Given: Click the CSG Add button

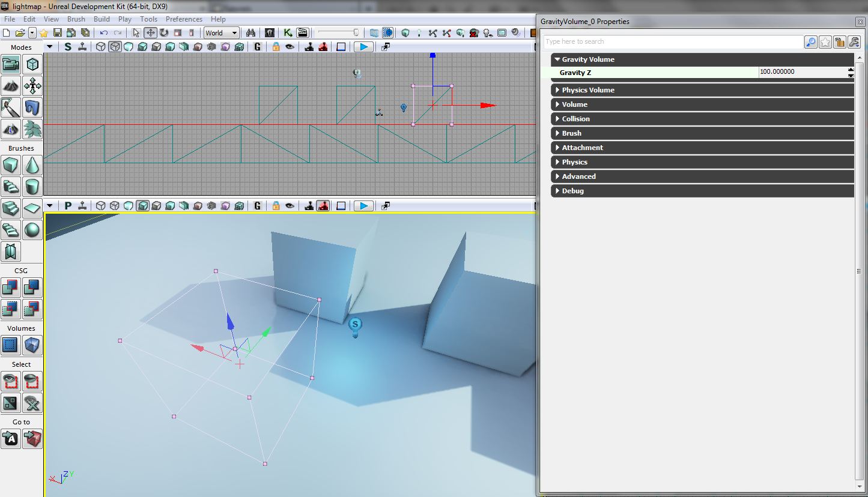Looking at the screenshot, I should coord(11,288).
